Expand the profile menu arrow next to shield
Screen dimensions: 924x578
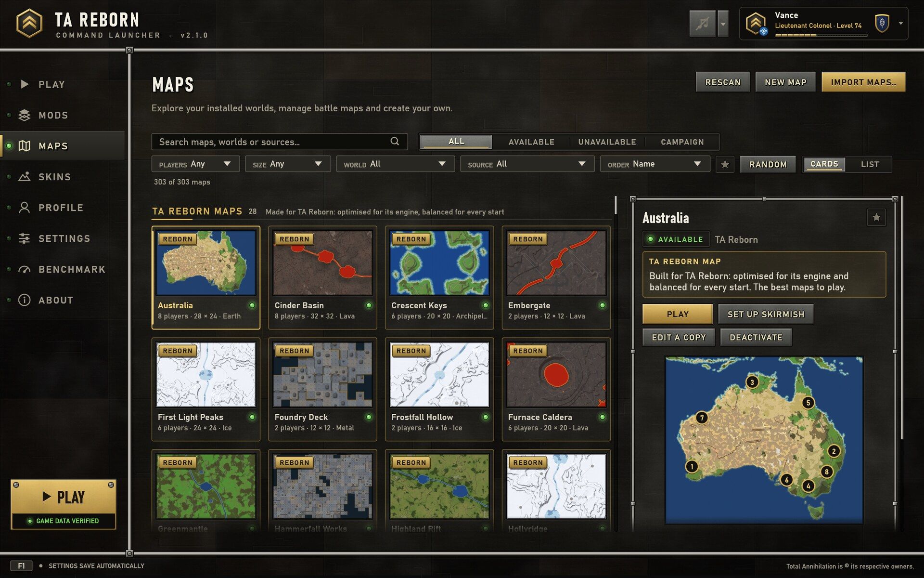(x=900, y=23)
